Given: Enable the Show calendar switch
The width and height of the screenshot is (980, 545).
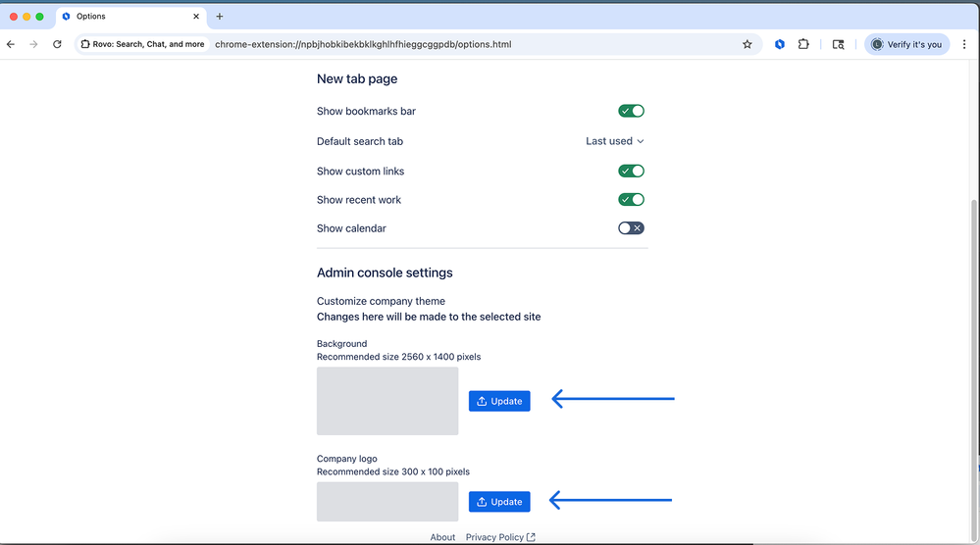Looking at the screenshot, I should pyautogui.click(x=631, y=228).
